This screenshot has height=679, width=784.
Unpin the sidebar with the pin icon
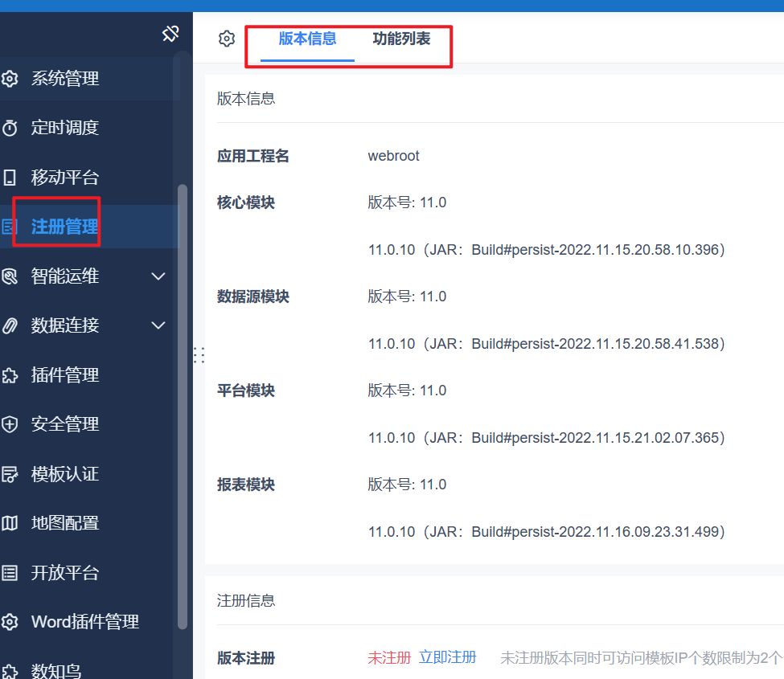coord(170,34)
